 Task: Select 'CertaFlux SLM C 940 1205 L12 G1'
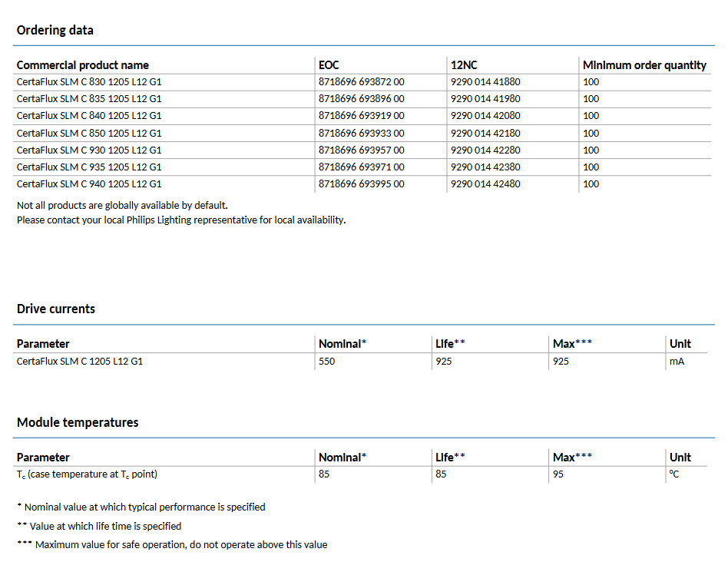[x=89, y=183]
